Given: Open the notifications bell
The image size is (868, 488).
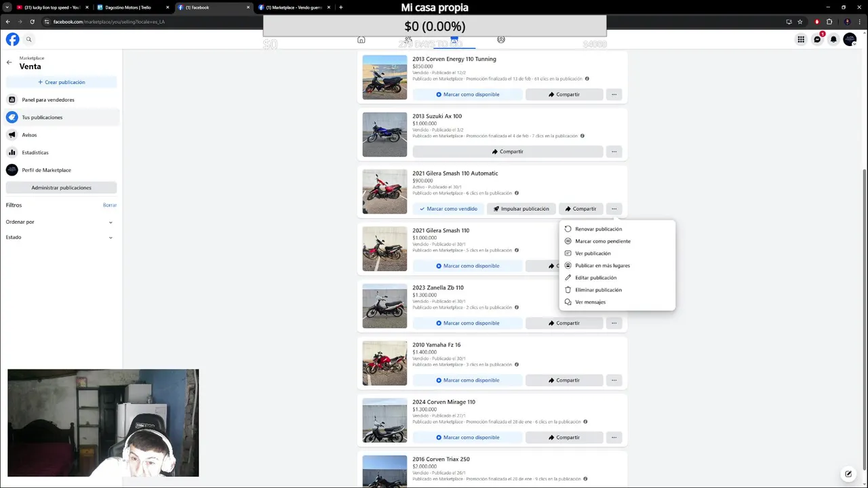Looking at the screenshot, I should (x=833, y=39).
